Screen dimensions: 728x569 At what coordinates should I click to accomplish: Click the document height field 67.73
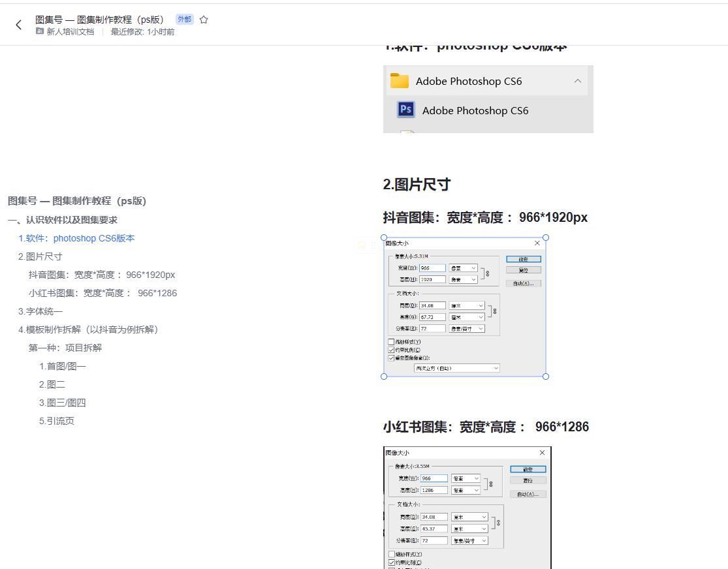coord(432,317)
